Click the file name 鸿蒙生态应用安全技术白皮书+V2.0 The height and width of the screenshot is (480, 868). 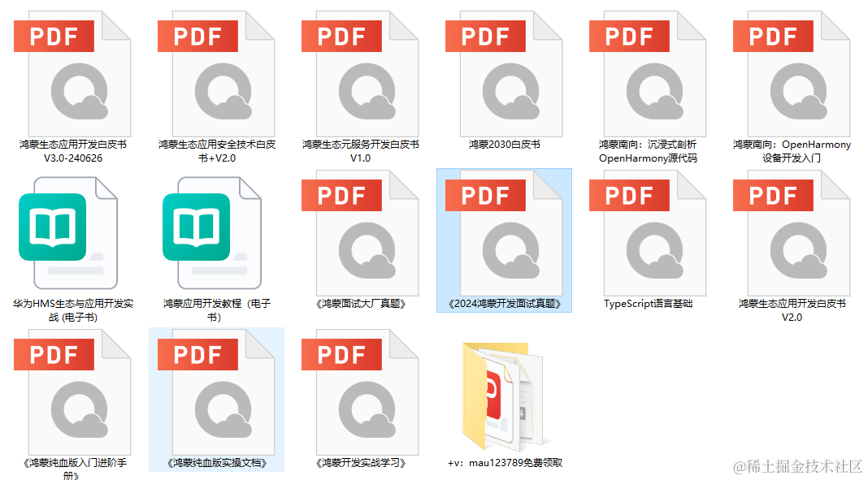tap(217, 151)
